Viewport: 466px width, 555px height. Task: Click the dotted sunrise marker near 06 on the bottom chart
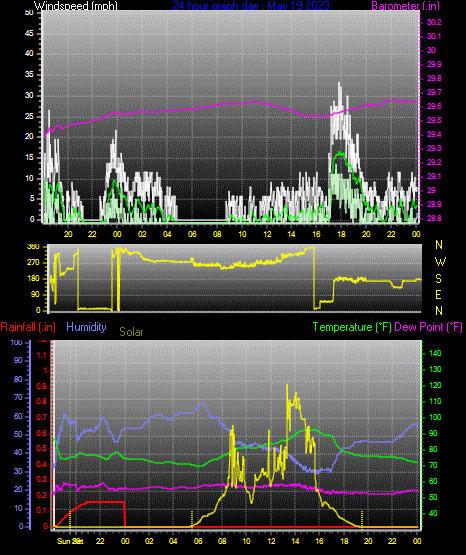click(192, 519)
